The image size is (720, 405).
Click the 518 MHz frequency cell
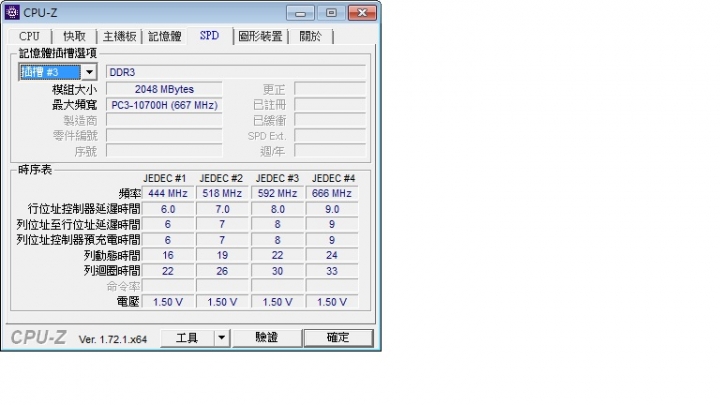coord(222,193)
